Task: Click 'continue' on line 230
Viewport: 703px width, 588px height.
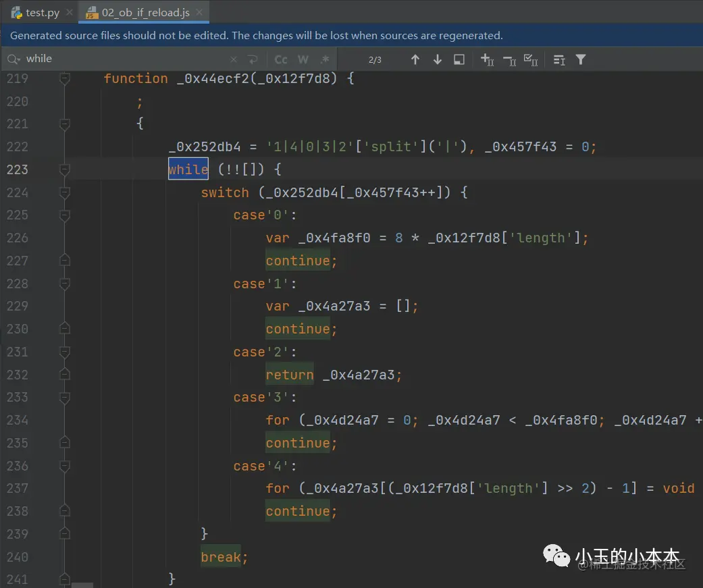Action: coord(298,329)
